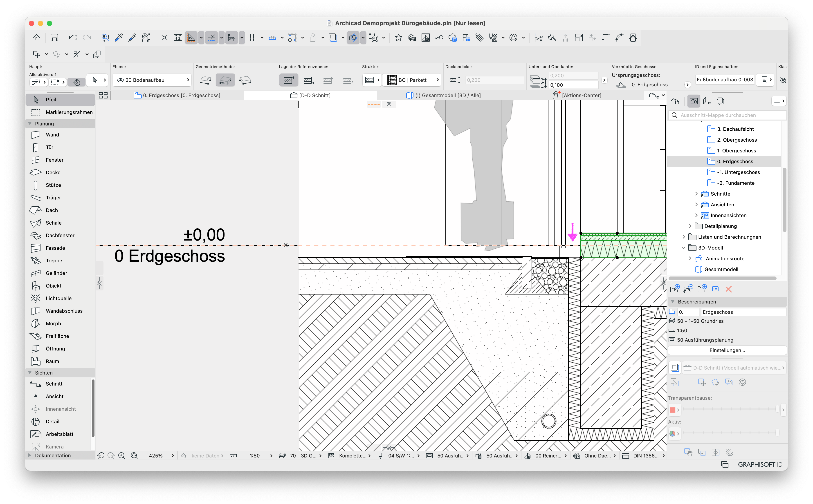Select polygonal geometry method

pyautogui.click(x=205, y=80)
